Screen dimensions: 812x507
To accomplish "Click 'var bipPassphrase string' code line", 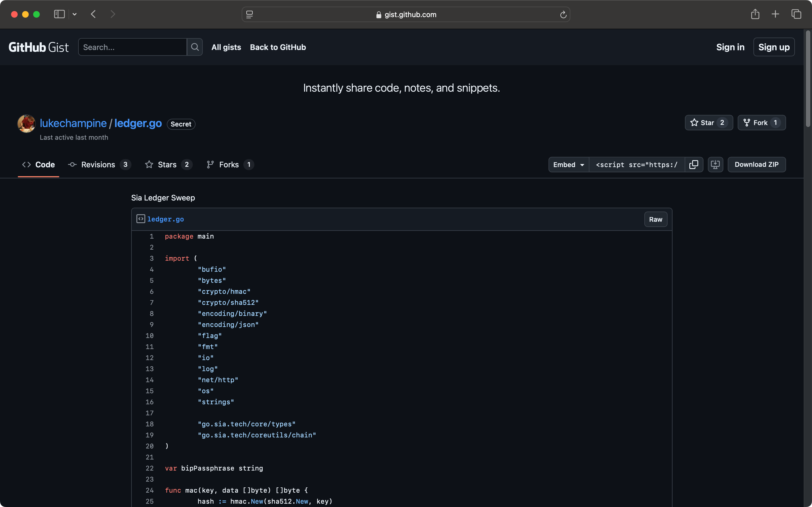I will tap(214, 468).
